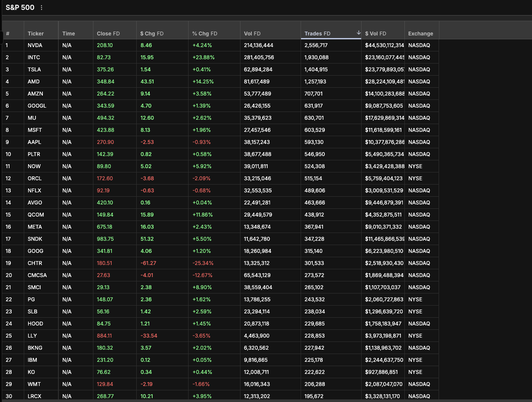Click the -25.34% change value for CHTR
The width and height of the screenshot is (532, 402).
[203, 263]
